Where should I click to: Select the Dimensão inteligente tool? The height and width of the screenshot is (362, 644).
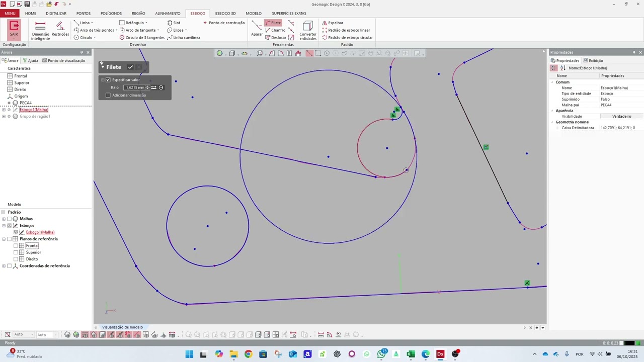40,31
